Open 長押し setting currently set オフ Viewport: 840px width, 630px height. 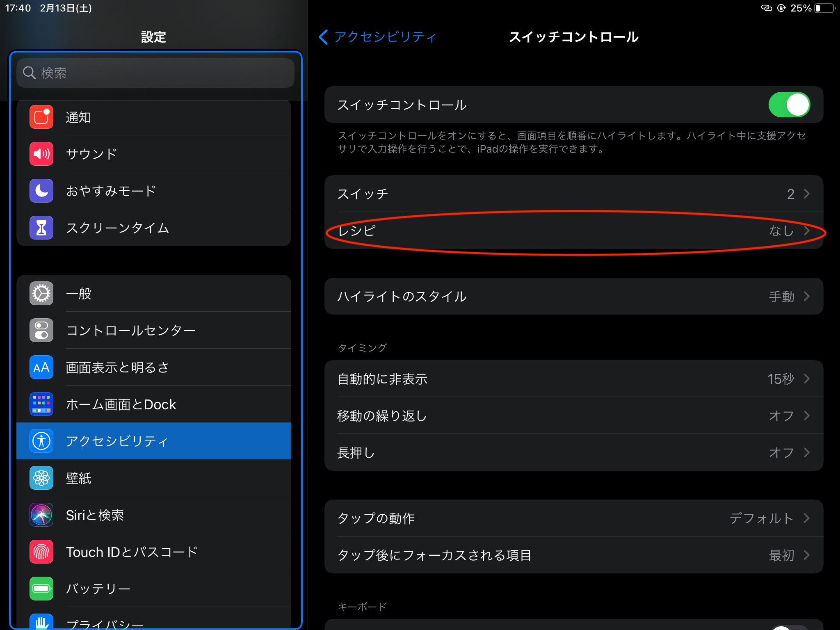click(x=574, y=452)
